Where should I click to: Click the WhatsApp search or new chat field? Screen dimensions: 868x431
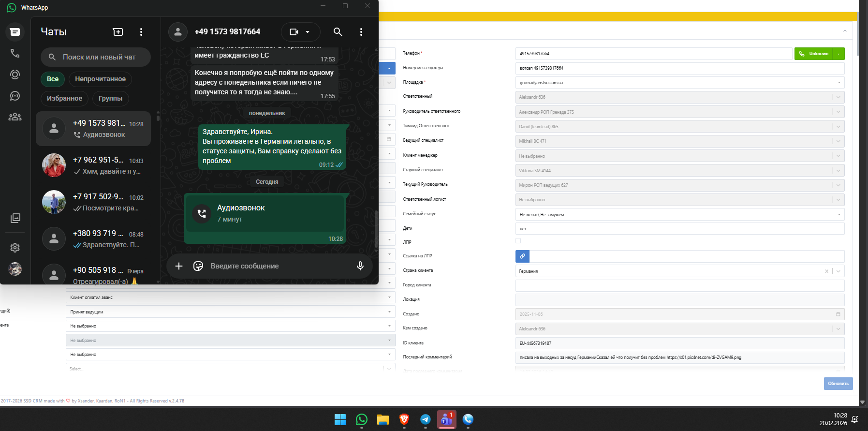point(96,57)
